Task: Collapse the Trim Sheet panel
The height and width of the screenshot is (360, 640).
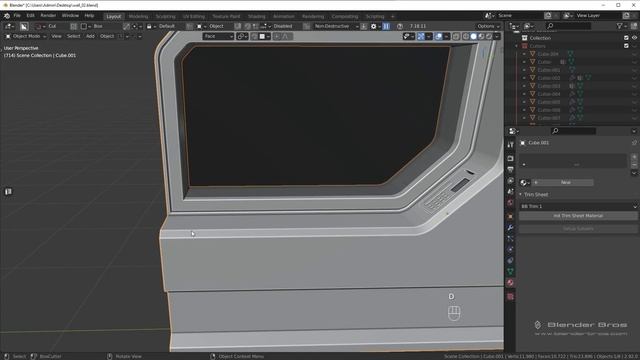Action: 521,195
